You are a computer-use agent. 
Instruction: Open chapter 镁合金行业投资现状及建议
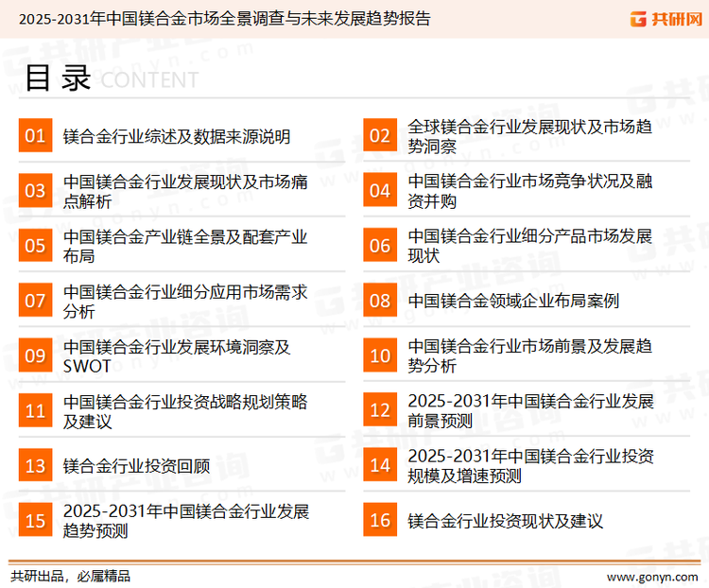(505, 521)
